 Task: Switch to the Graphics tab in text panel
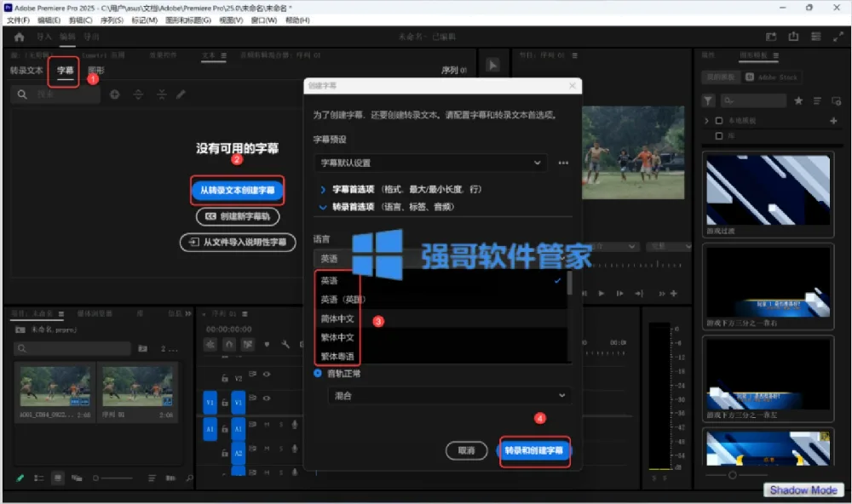pos(96,71)
